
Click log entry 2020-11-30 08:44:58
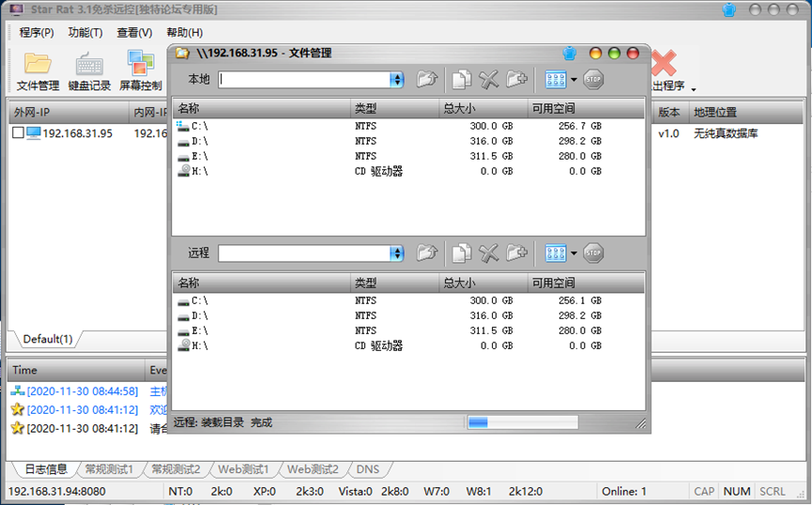(x=83, y=391)
